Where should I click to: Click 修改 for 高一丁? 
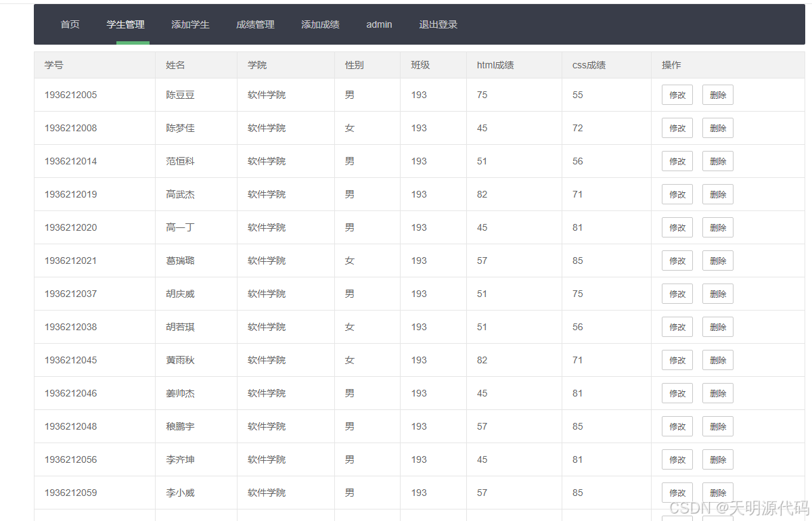pyautogui.click(x=677, y=227)
